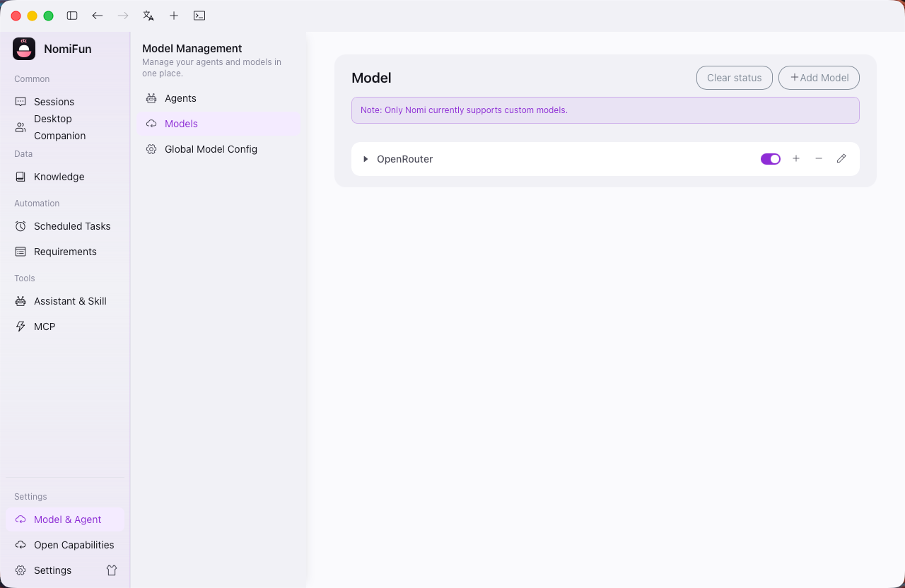
Task: Open Settings in the sidebar
Action: (53, 570)
